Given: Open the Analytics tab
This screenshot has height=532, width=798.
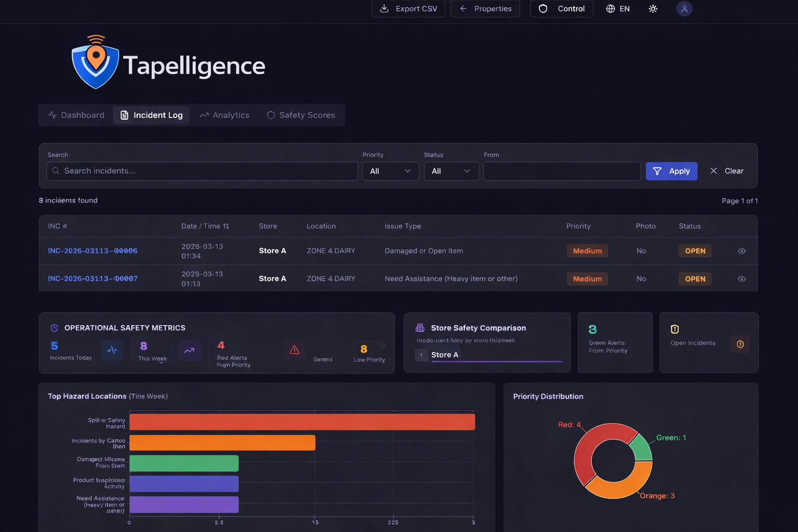Looking at the screenshot, I should (x=224, y=115).
